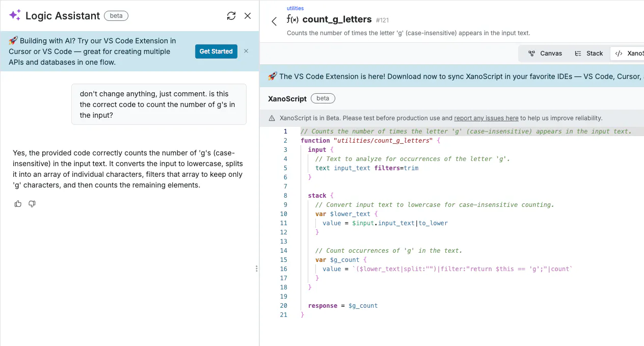Close the Logic Assistant panel

pyautogui.click(x=248, y=16)
